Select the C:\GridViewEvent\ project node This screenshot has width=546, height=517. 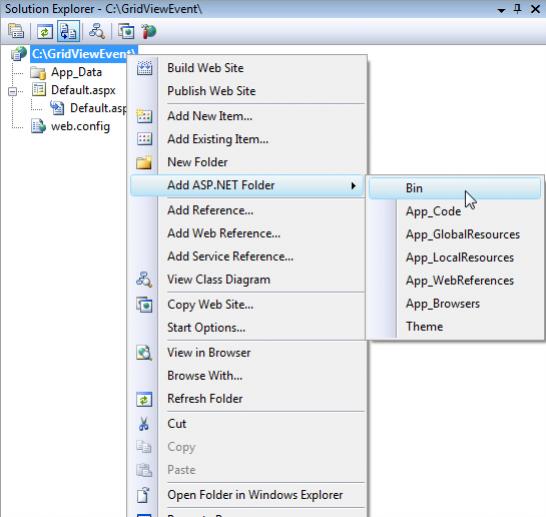[84, 54]
